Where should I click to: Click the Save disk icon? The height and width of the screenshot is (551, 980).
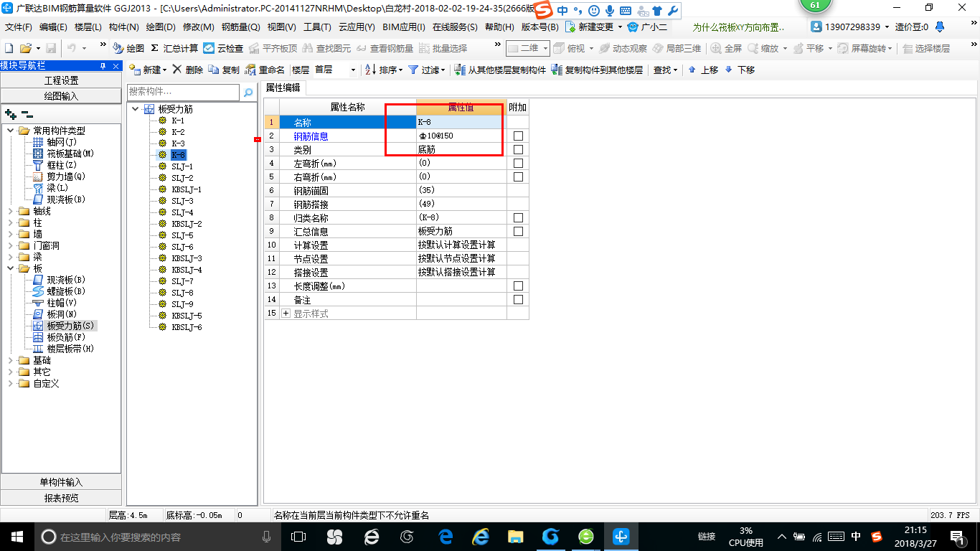click(51, 48)
